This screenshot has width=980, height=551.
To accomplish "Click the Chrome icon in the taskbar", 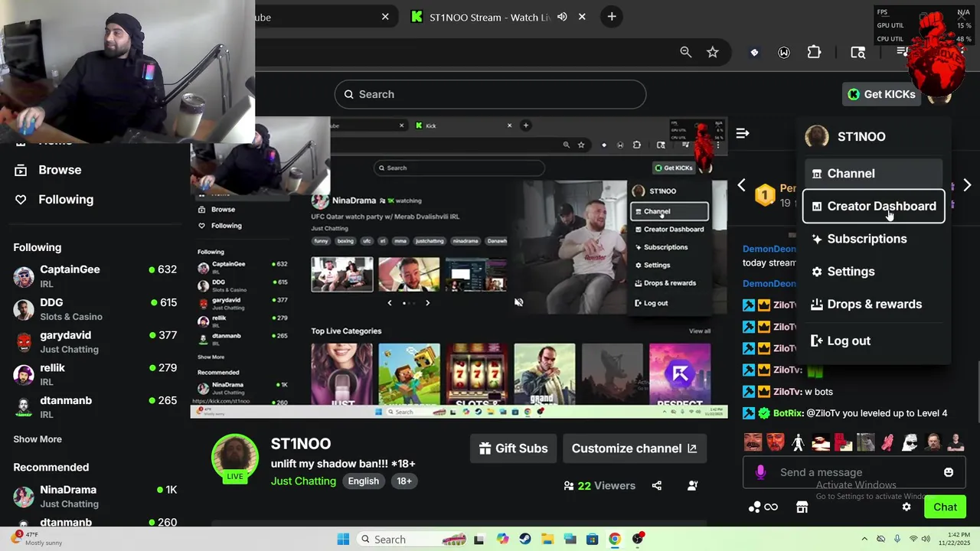I will coord(615,539).
